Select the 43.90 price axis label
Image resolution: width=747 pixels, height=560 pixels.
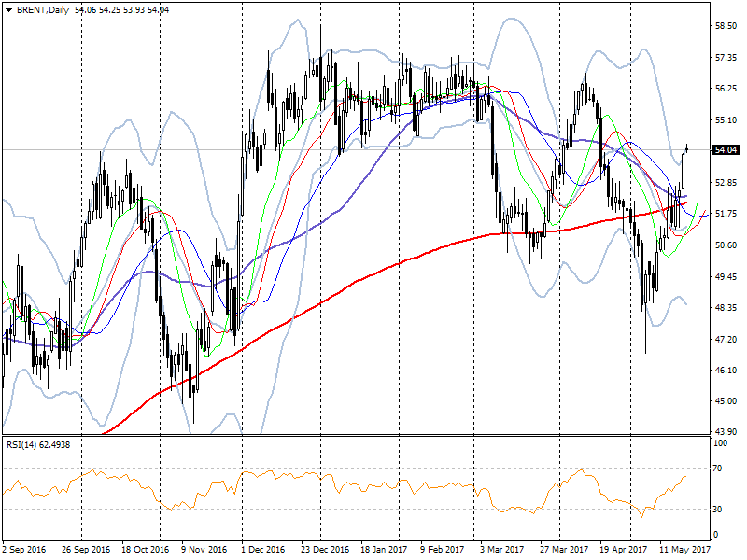pos(726,431)
